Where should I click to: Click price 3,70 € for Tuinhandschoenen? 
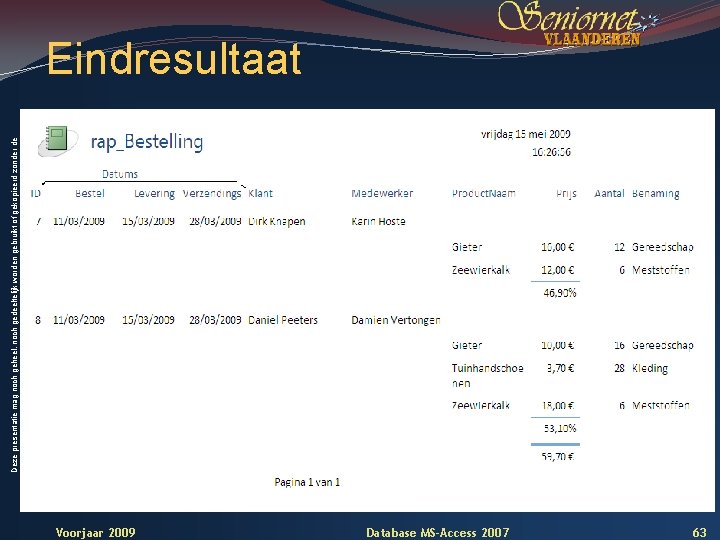click(560, 368)
